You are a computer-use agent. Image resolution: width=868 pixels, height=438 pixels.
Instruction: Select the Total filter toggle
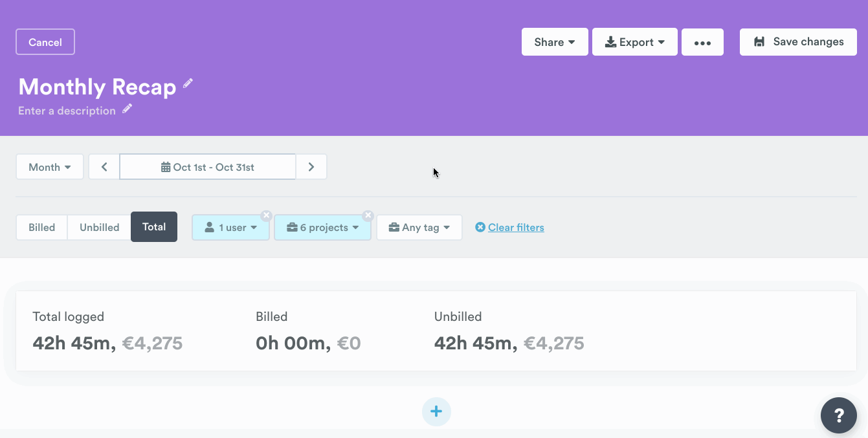(x=154, y=227)
